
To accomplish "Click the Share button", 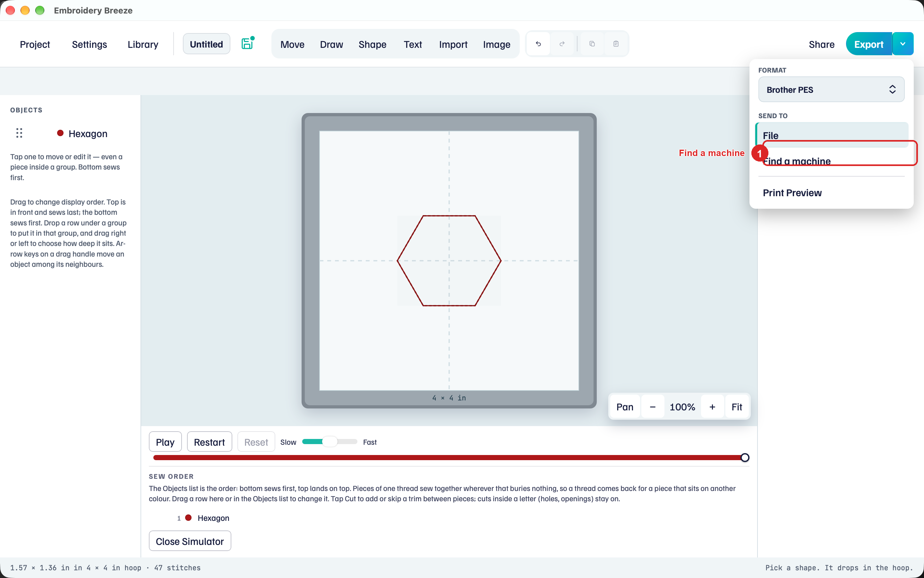I will (x=822, y=44).
